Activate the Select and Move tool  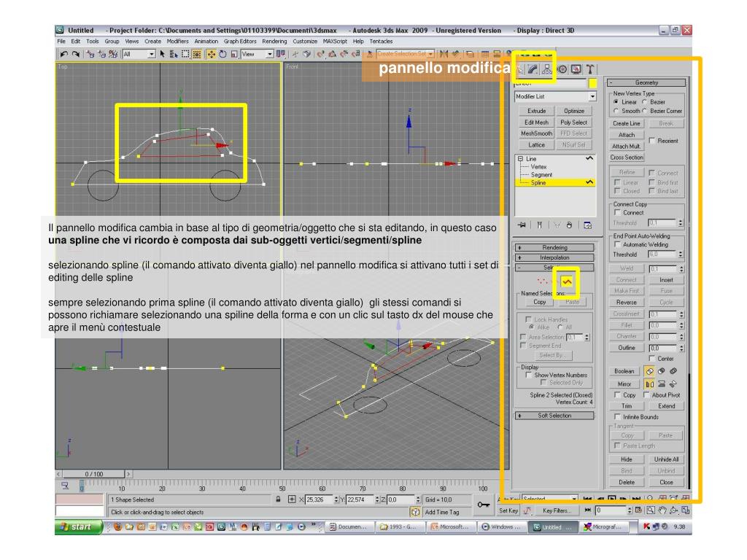pyautogui.click(x=211, y=54)
